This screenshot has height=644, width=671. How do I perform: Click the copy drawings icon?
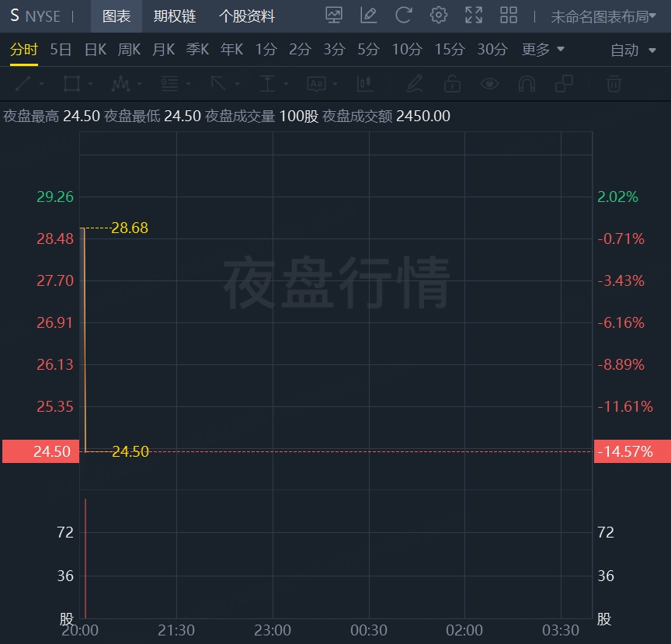(564, 83)
